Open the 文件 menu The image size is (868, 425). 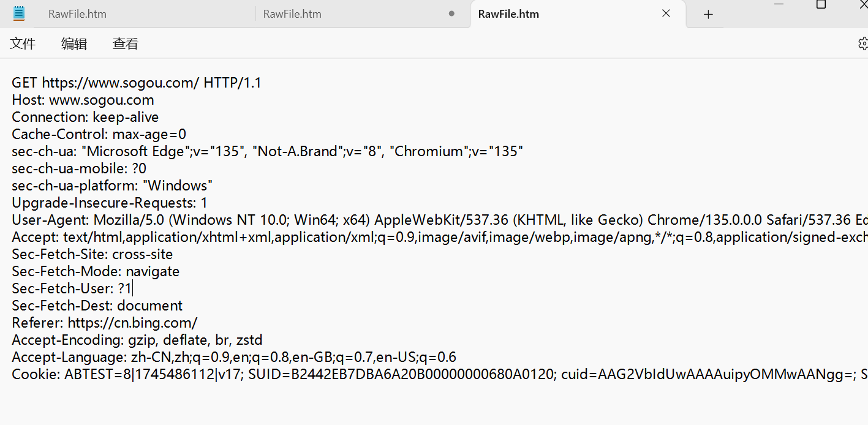click(23, 43)
